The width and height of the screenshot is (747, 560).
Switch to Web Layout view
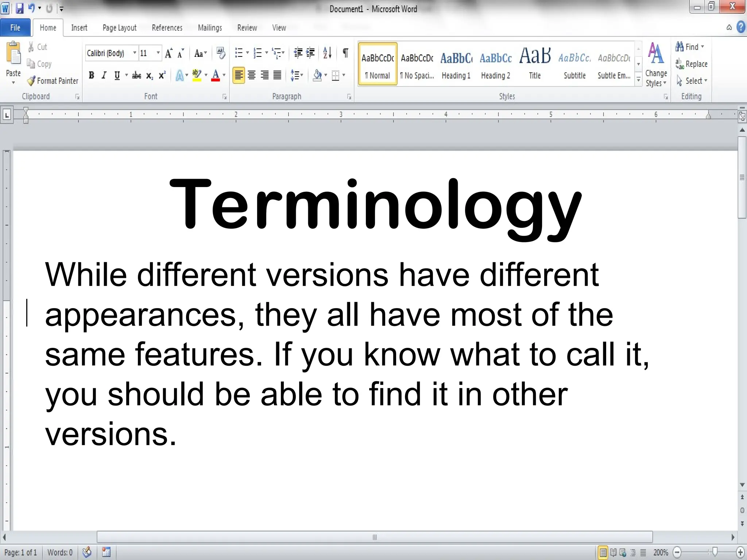click(623, 552)
